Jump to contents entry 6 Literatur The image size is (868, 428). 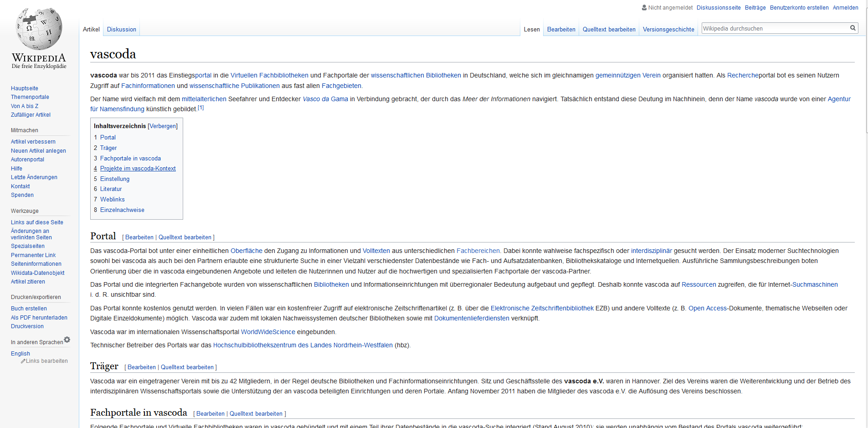click(108, 189)
